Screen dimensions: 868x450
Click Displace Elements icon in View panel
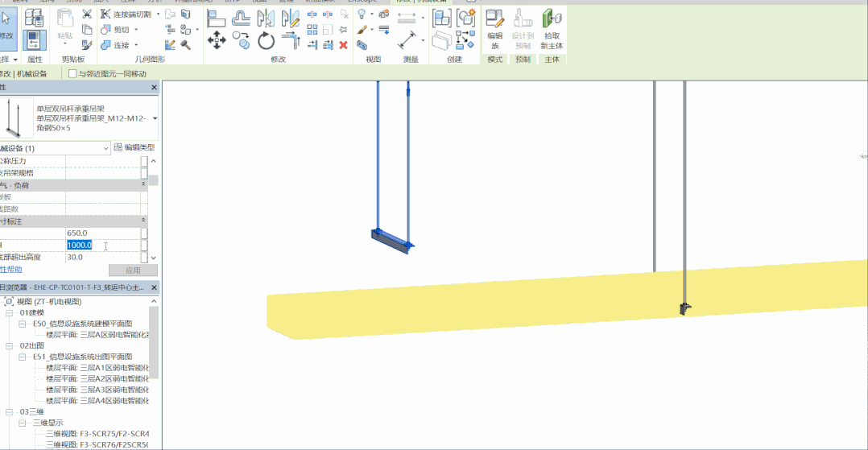pos(383,14)
